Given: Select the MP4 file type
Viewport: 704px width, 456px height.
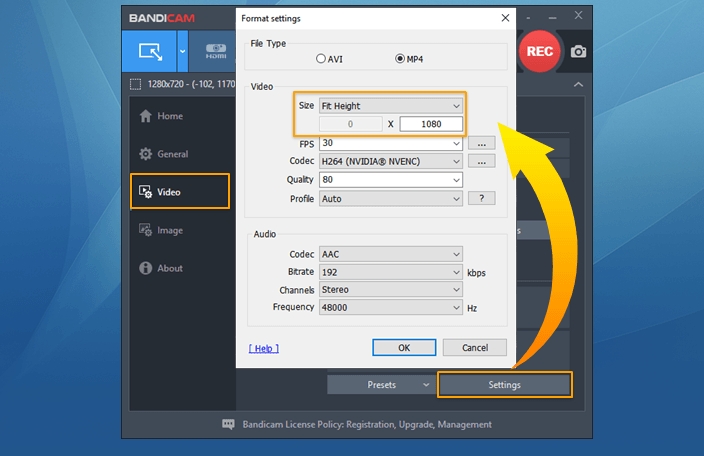Looking at the screenshot, I should (409, 59).
